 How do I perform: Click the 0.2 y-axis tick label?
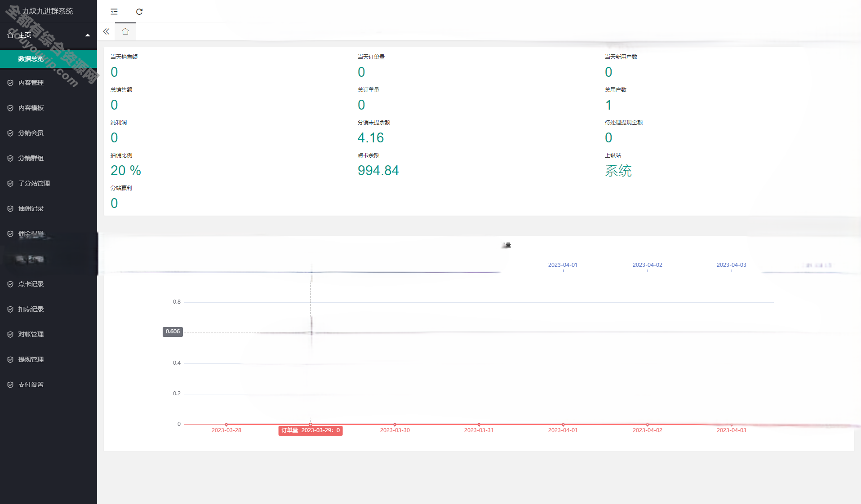(177, 393)
